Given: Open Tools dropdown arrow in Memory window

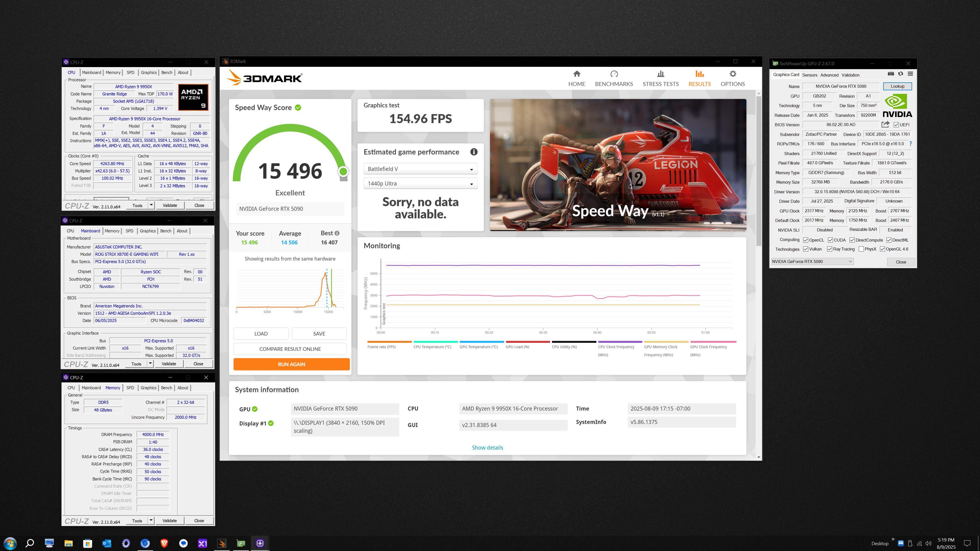Looking at the screenshot, I should 151,521.
